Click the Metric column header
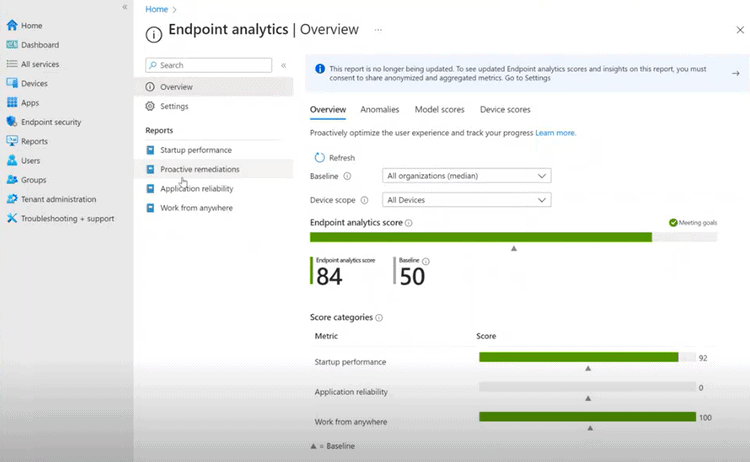Screen dimensions: 750x462 (326, 336)
